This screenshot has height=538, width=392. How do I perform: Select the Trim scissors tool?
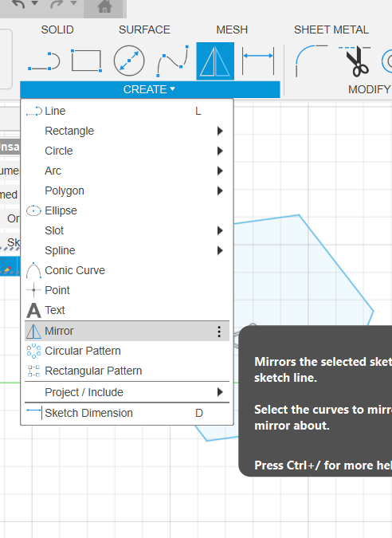[x=355, y=61]
